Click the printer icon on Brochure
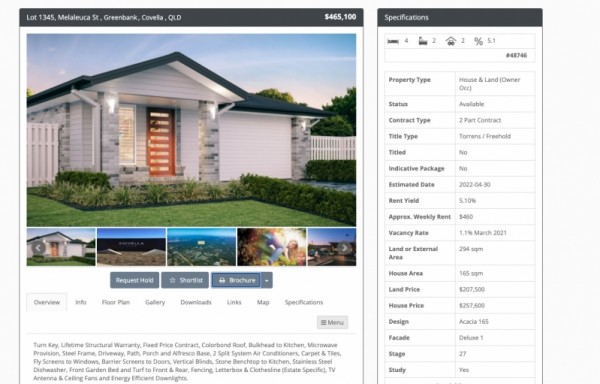 point(222,280)
